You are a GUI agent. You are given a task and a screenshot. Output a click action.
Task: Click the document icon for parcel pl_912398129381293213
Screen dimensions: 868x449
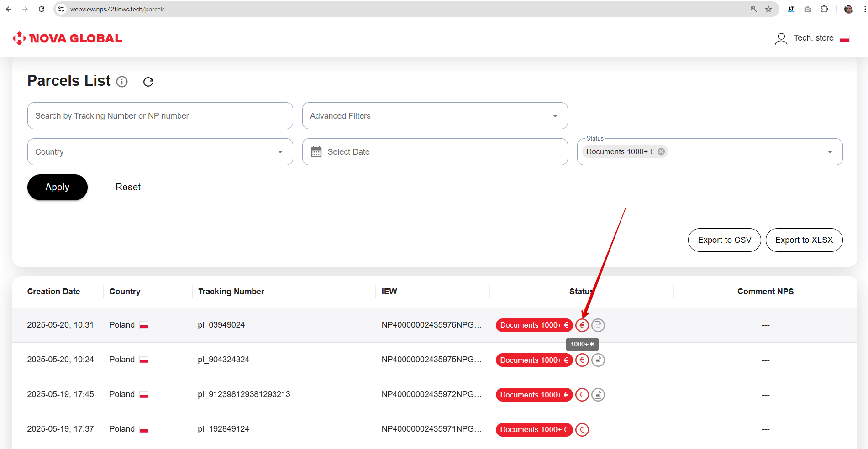(x=598, y=395)
